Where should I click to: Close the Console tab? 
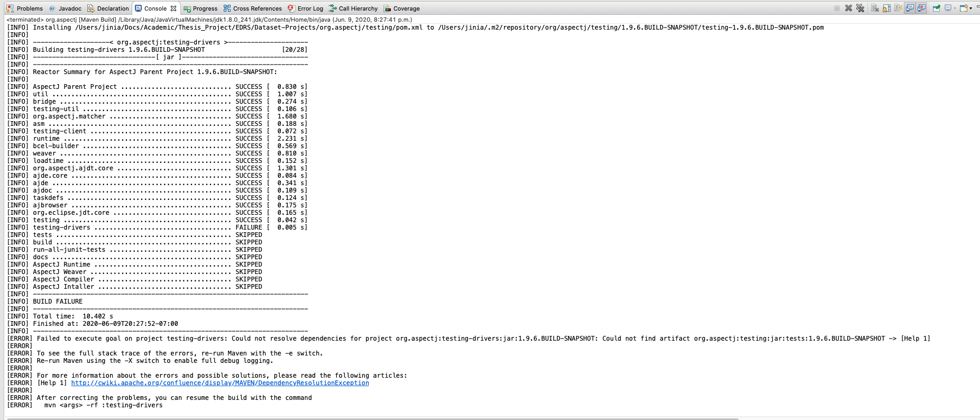(173, 8)
